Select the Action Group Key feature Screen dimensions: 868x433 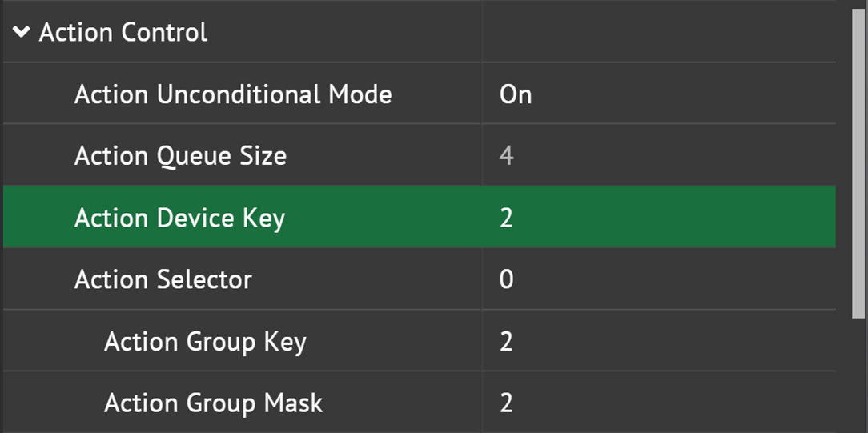coord(205,342)
